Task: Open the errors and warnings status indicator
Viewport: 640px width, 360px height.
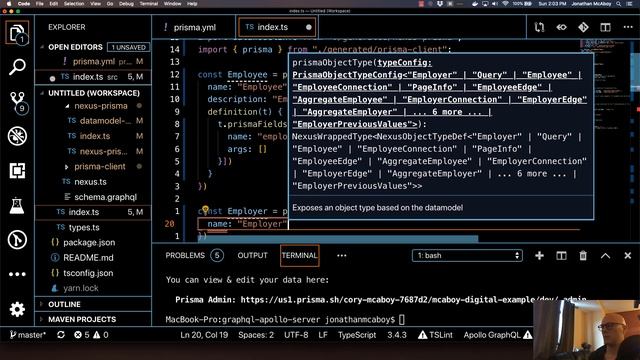Action: 91,335
